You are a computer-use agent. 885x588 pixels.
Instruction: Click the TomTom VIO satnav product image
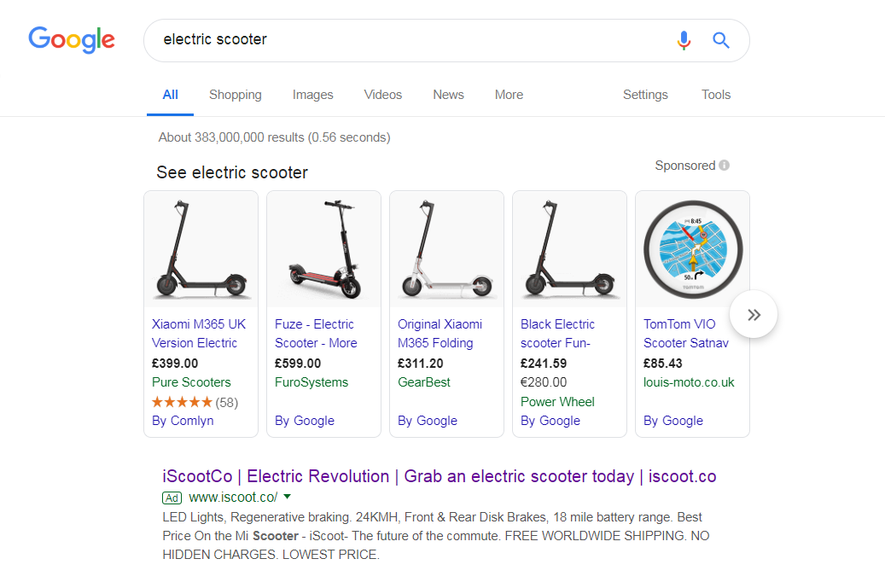click(x=692, y=249)
